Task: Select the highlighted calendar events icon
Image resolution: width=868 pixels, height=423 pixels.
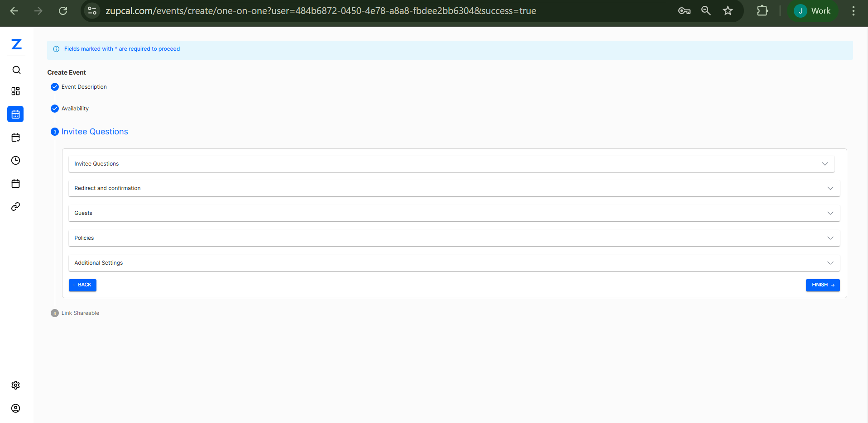Action: click(16, 114)
